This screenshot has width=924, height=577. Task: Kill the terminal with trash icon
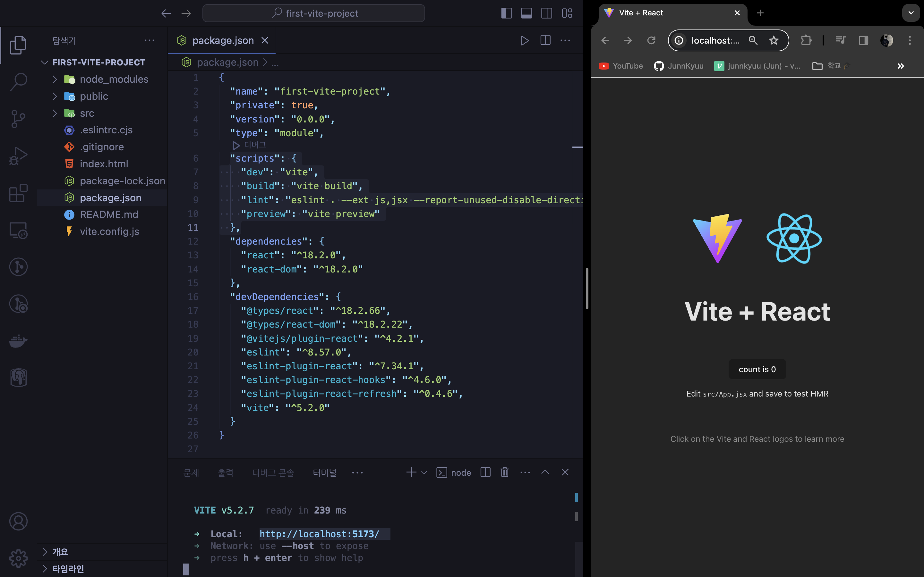point(505,472)
